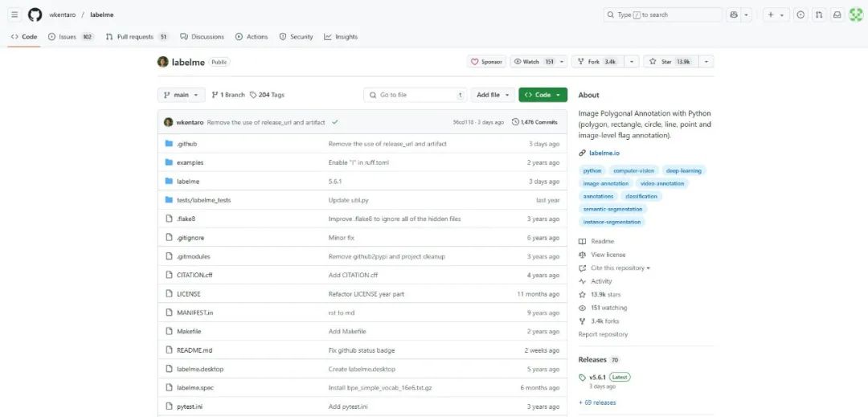Open View license link

pyautogui.click(x=602, y=255)
